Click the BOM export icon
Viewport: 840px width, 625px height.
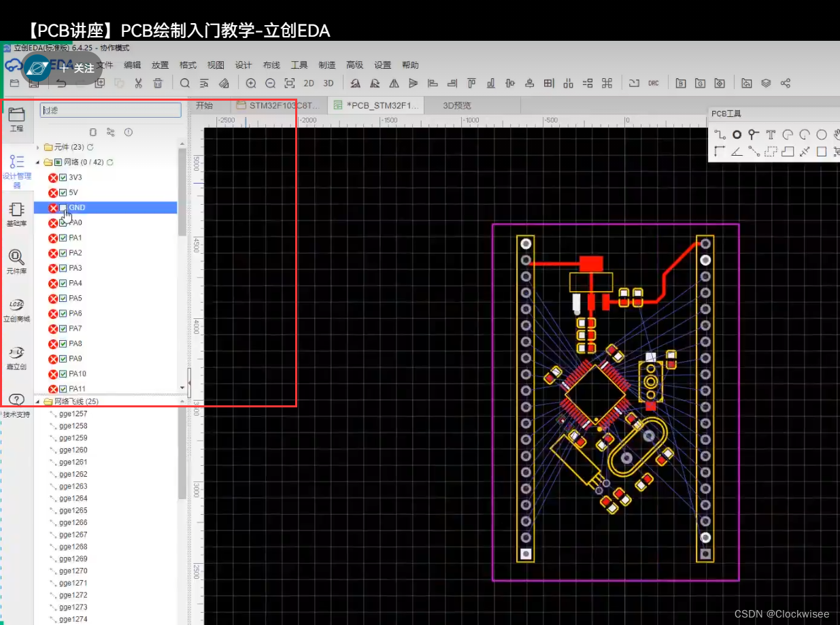pos(681,83)
